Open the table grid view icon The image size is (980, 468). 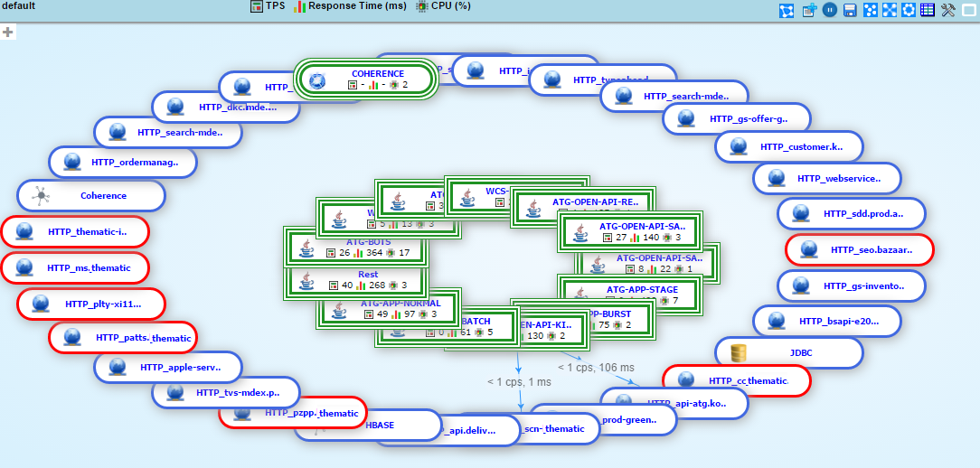928,11
